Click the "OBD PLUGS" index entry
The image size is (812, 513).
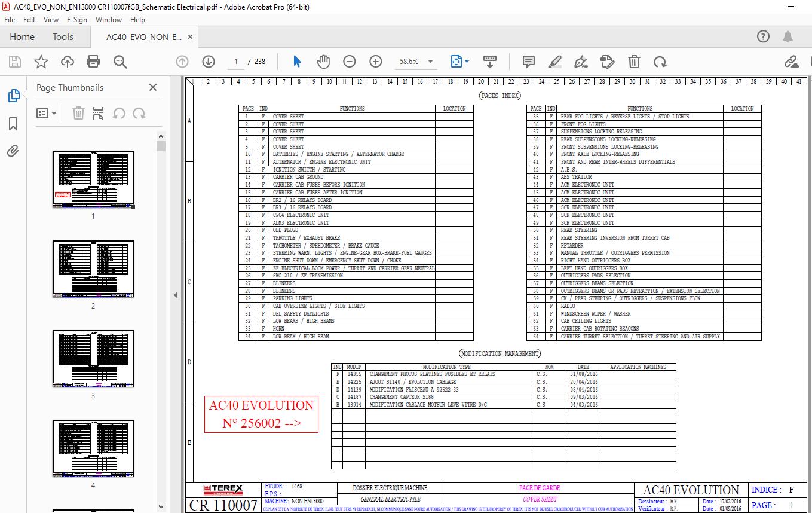click(286, 230)
